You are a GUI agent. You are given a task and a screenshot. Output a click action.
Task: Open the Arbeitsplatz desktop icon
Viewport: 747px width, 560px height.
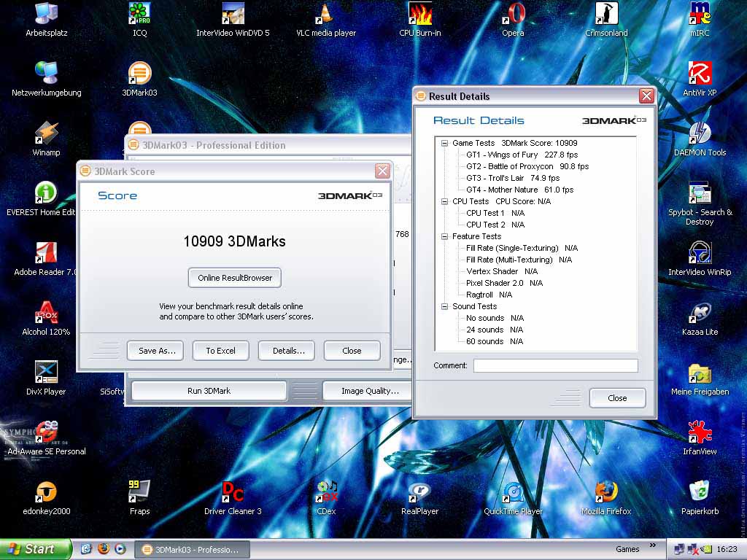46,19
